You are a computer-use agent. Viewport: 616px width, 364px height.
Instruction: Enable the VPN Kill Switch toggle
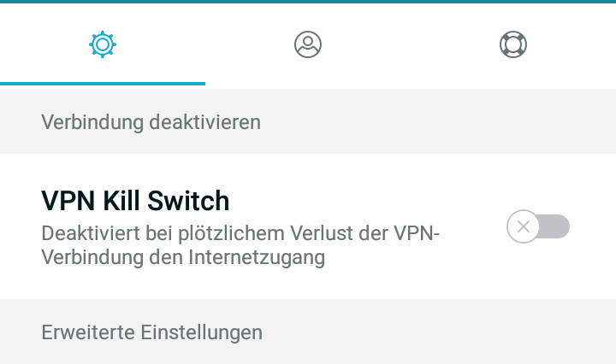[x=538, y=226]
